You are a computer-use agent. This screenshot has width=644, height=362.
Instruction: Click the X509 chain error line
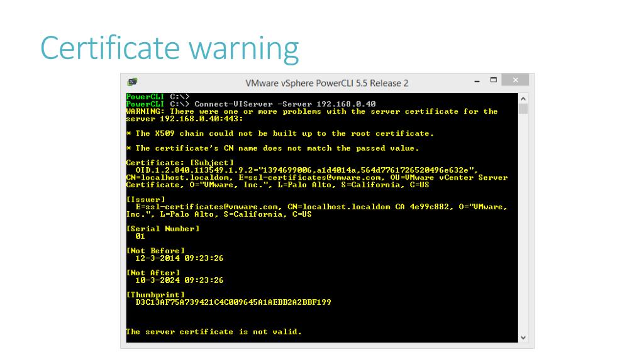click(280, 133)
